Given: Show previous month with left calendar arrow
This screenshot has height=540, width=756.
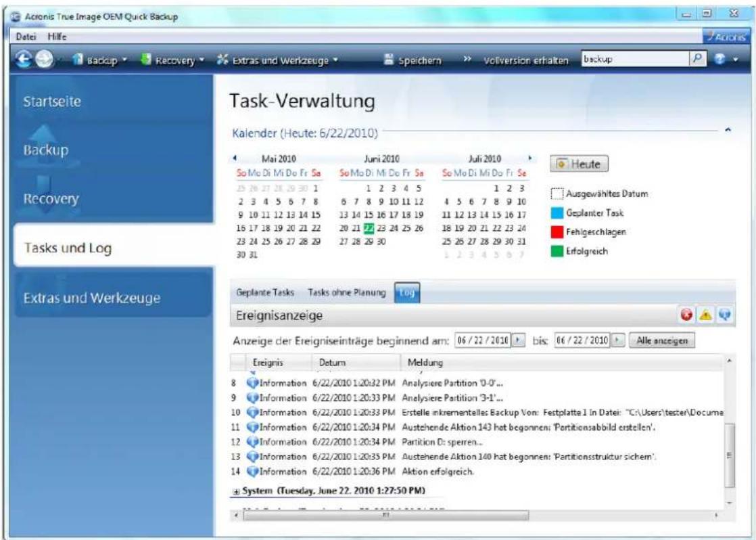Looking at the screenshot, I should 235,158.
